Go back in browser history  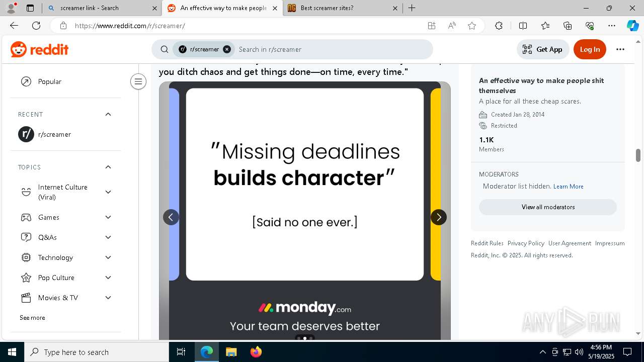pyautogui.click(x=14, y=26)
